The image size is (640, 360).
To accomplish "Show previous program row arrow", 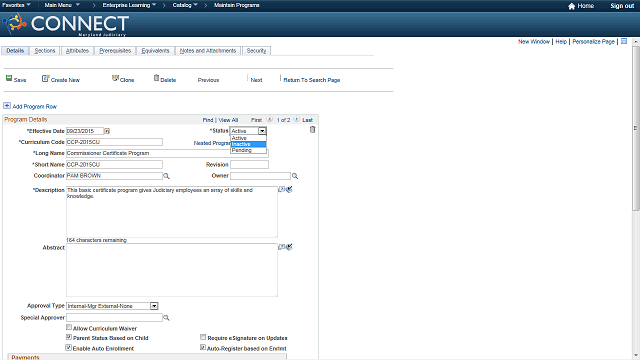I will pyautogui.click(x=269, y=119).
